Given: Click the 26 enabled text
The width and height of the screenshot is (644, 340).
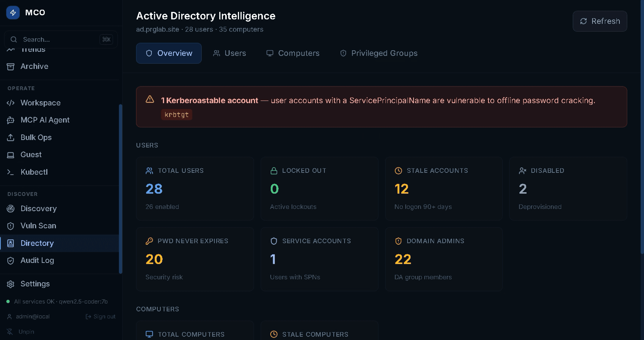Looking at the screenshot, I should click(x=162, y=207).
